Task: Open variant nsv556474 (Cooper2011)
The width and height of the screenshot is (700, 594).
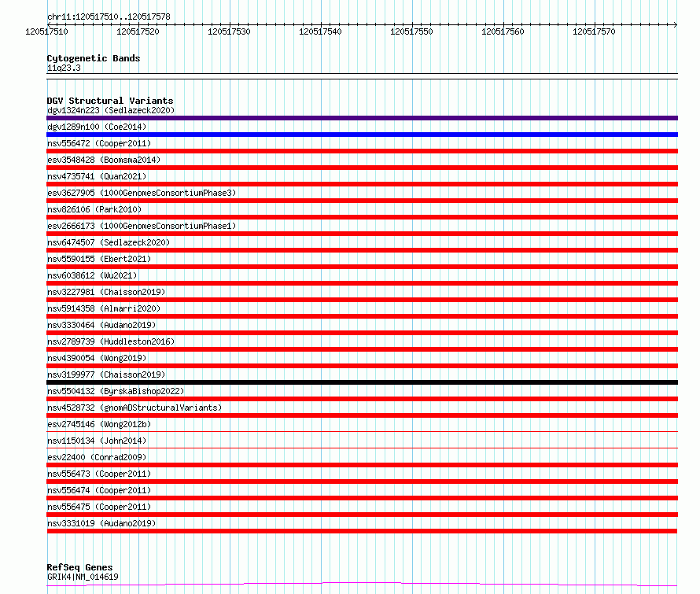Action: click(99, 490)
